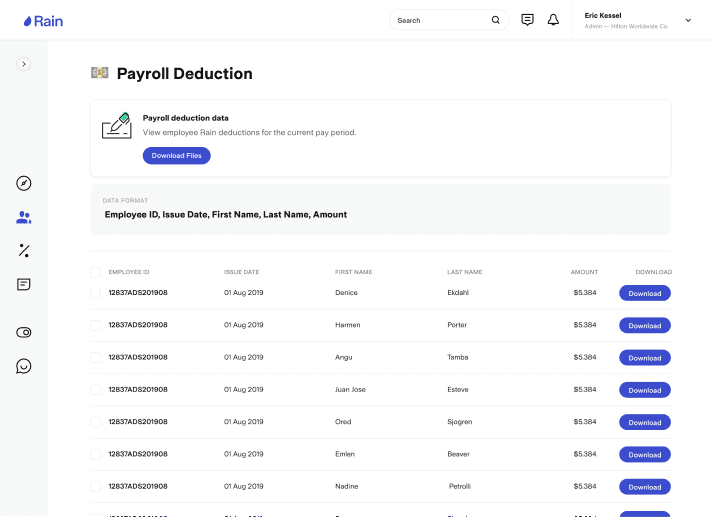The width and height of the screenshot is (714, 517).
Task: Download the deduction for Harmen Porter
Action: pyautogui.click(x=644, y=326)
